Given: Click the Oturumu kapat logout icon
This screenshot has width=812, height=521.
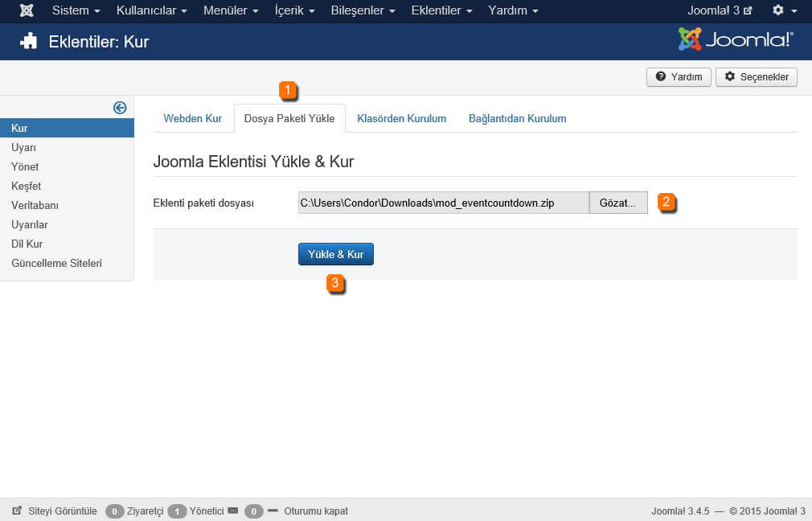Looking at the screenshot, I should (273, 511).
